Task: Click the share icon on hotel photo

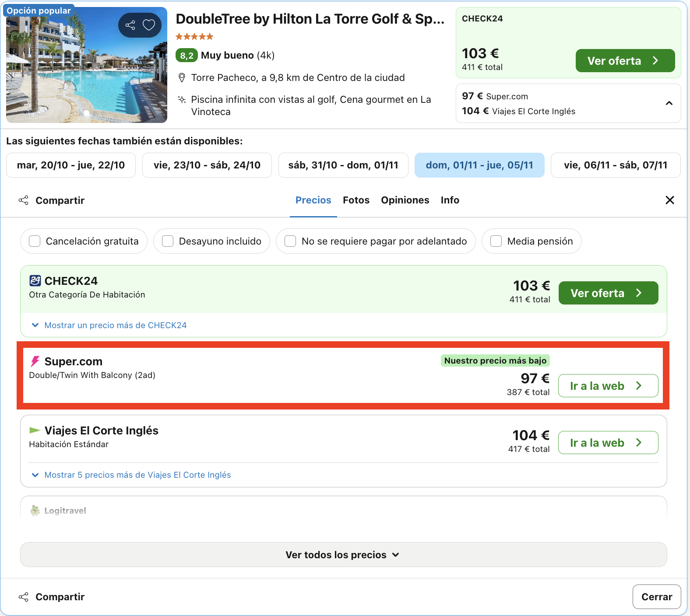Action: point(130,25)
